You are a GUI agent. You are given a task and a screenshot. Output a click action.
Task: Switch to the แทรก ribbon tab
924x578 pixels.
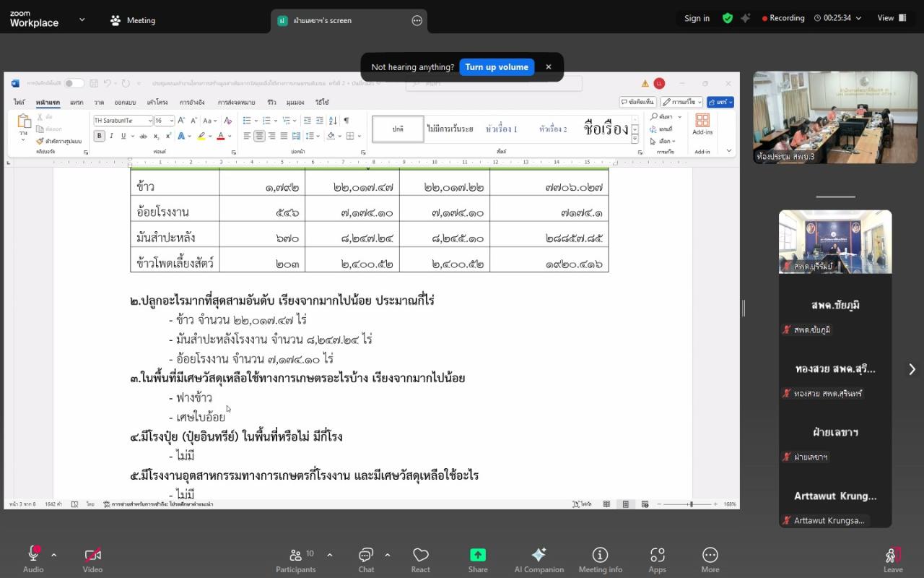[77, 102]
